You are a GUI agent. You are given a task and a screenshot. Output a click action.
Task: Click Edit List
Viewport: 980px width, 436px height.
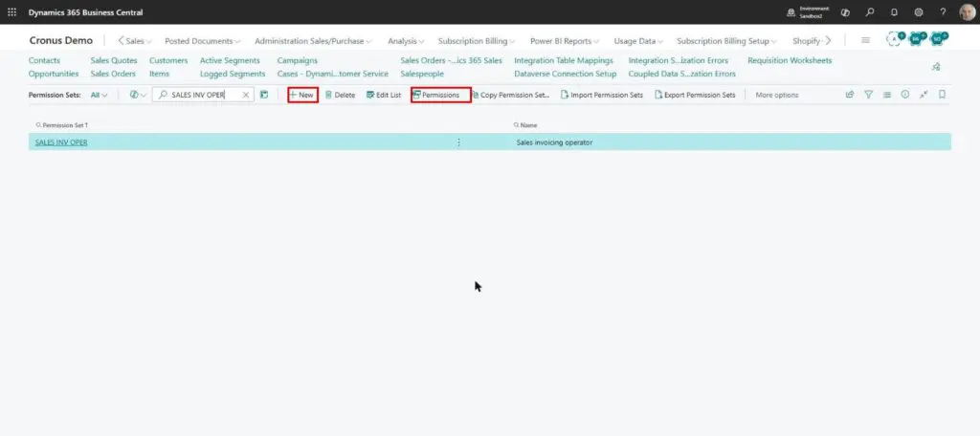coord(384,95)
